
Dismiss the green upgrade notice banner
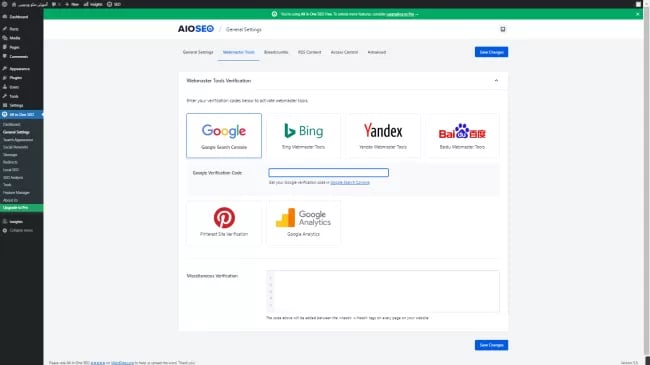click(638, 14)
